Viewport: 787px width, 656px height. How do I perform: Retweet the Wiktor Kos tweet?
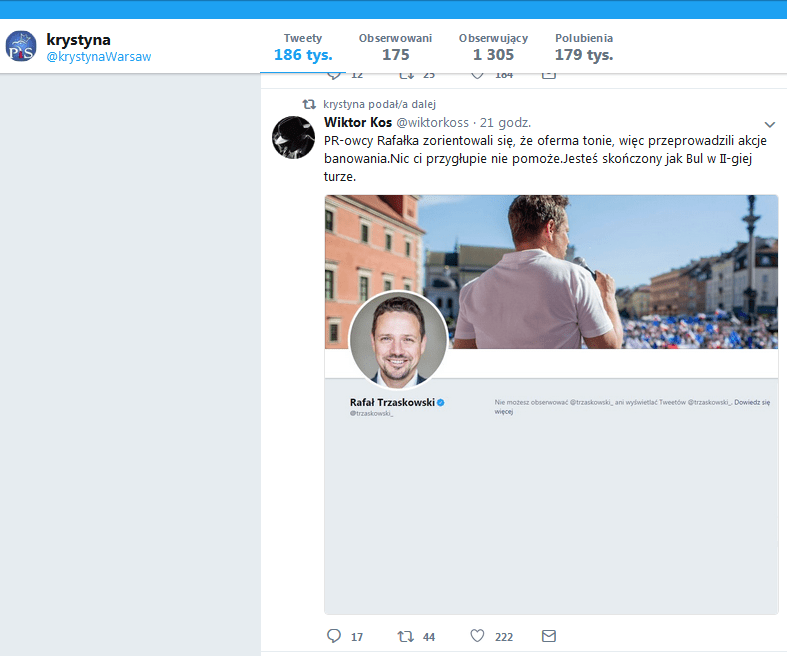[405, 636]
